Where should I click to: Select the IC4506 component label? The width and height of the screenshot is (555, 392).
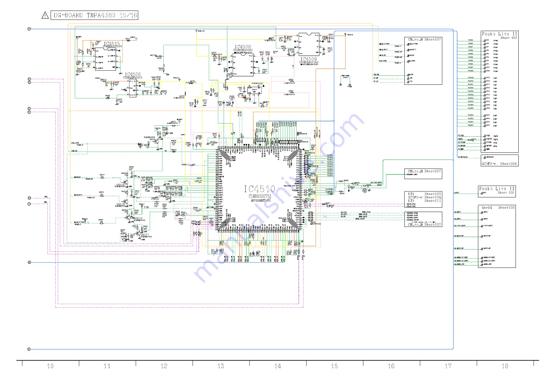point(133,74)
